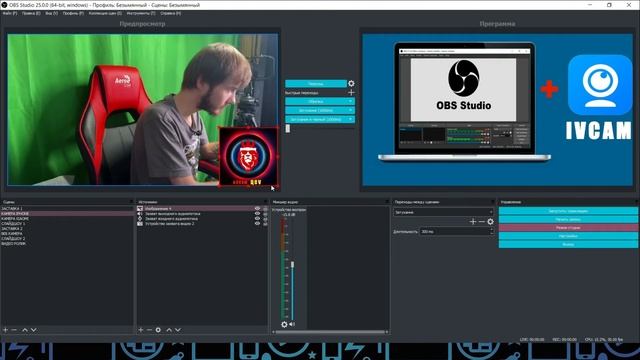Lock the Захват входного аудиопотока source
The width and height of the screenshot is (640, 360).
[x=265, y=218]
